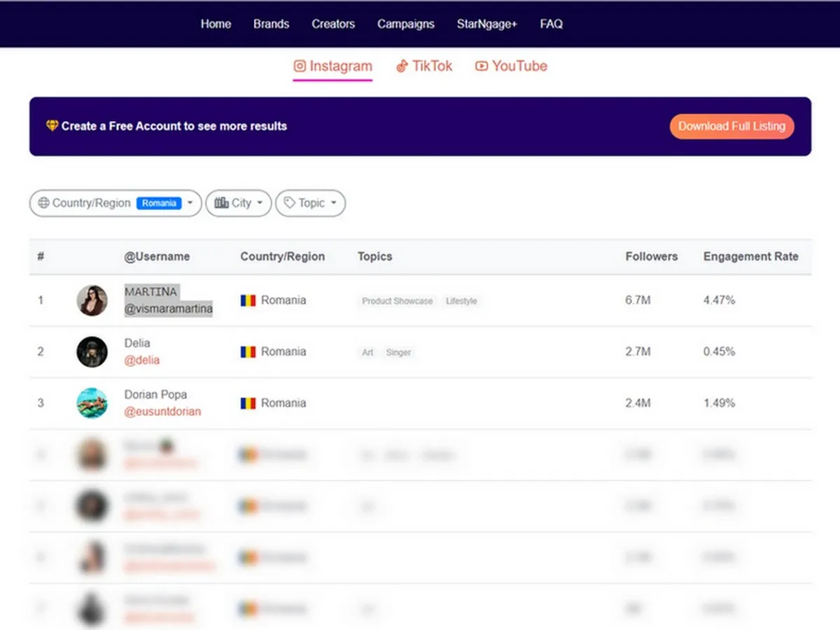Click MARTINA's profile avatar

tap(92, 300)
